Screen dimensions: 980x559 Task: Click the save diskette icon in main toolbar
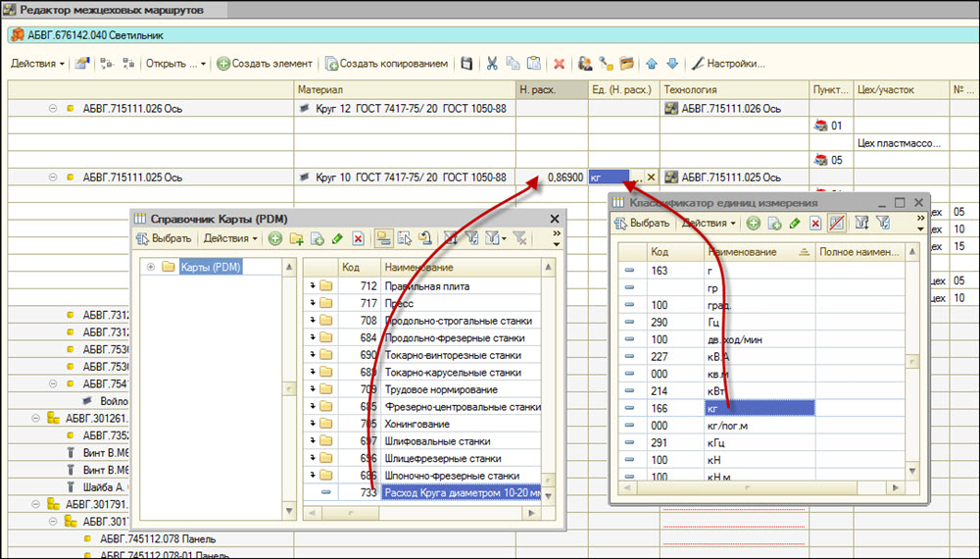click(x=466, y=64)
